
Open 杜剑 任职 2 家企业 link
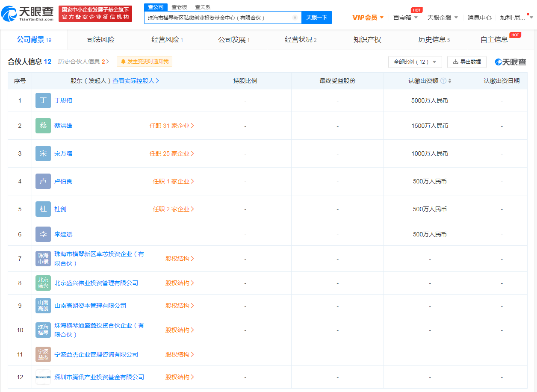[x=174, y=209]
